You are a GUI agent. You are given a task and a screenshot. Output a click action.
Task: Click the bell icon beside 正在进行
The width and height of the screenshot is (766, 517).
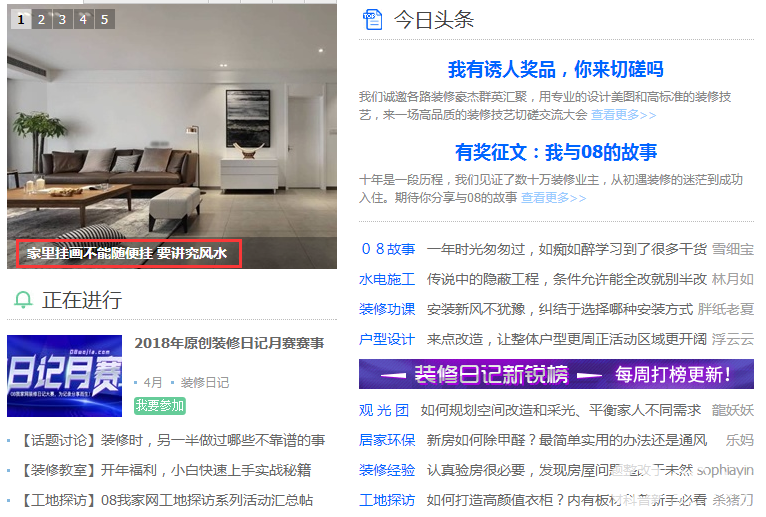[23, 300]
